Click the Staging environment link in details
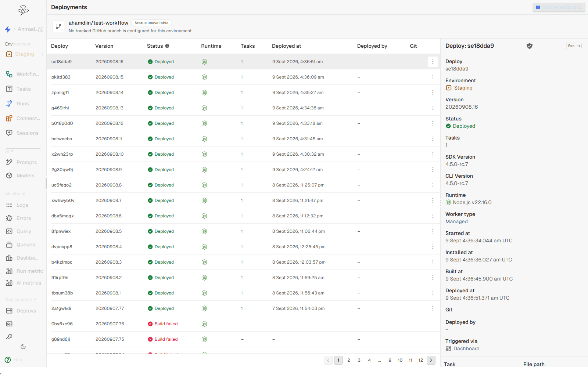The width and height of the screenshot is (588, 376). 459,88
